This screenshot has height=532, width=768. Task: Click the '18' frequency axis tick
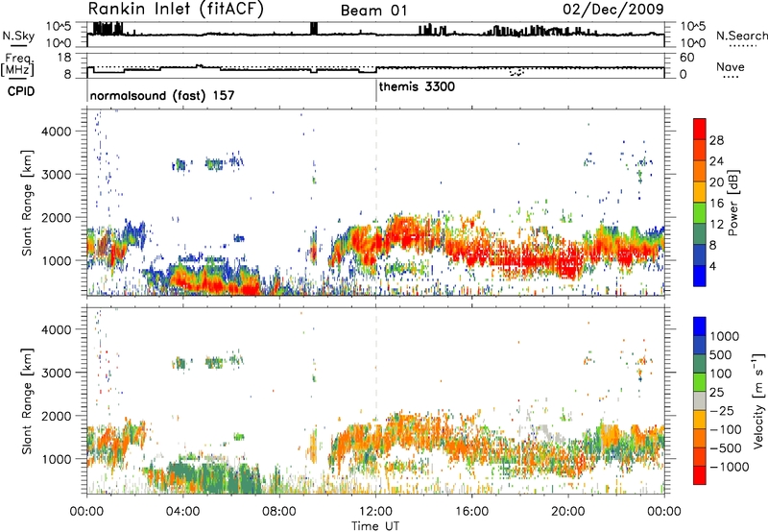tap(64, 57)
